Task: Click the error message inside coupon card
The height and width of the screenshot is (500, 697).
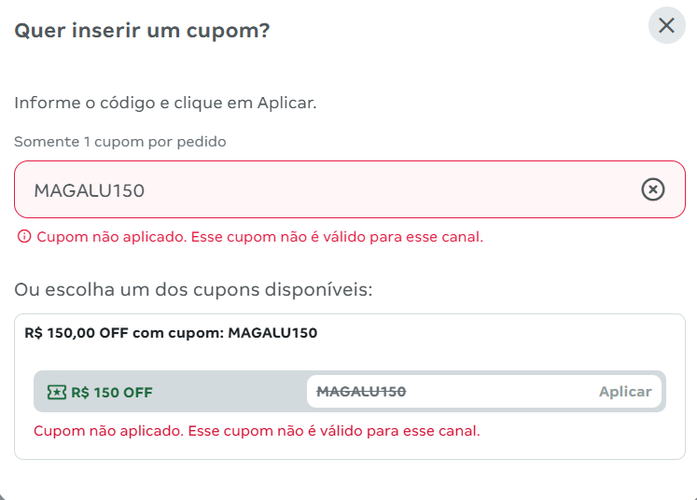Action: point(257,431)
